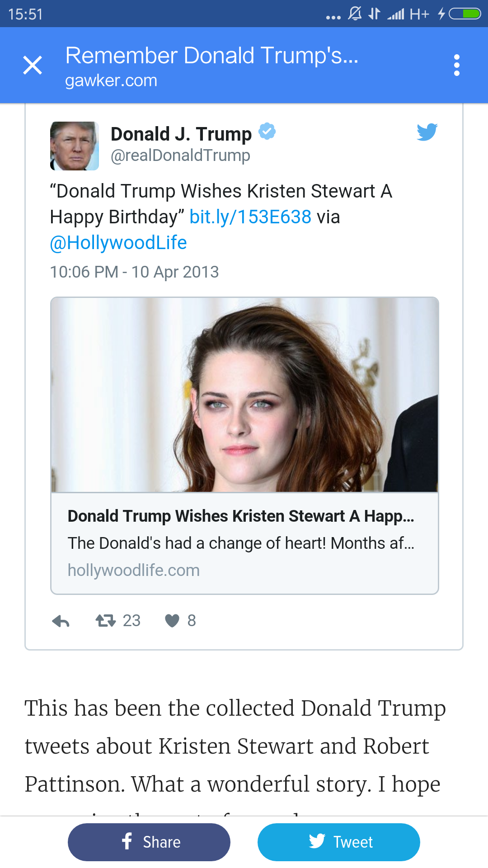
Task: Tap the muted notification bell status icon
Action: (x=355, y=14)
